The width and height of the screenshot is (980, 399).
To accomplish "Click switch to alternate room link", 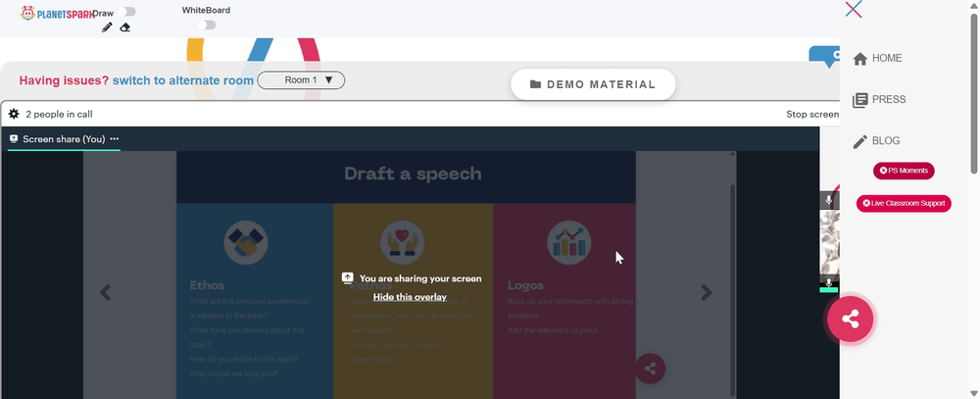I will coord(183,80).
